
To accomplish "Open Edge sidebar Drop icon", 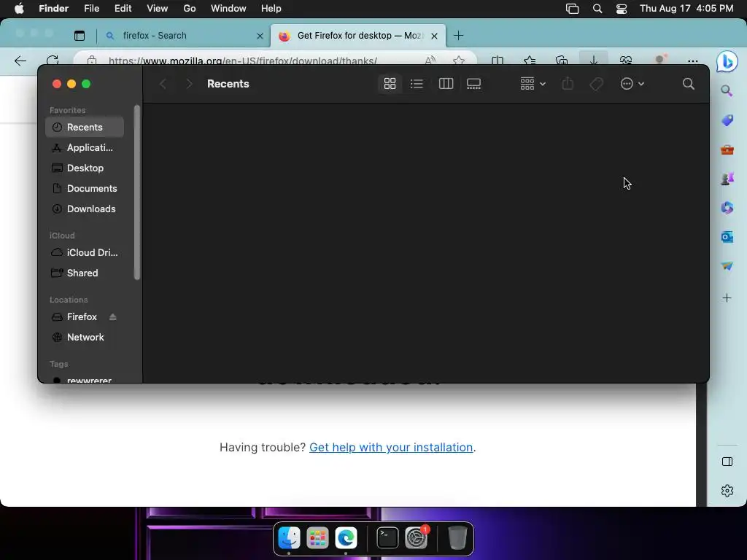I will (x=727, y=265).
